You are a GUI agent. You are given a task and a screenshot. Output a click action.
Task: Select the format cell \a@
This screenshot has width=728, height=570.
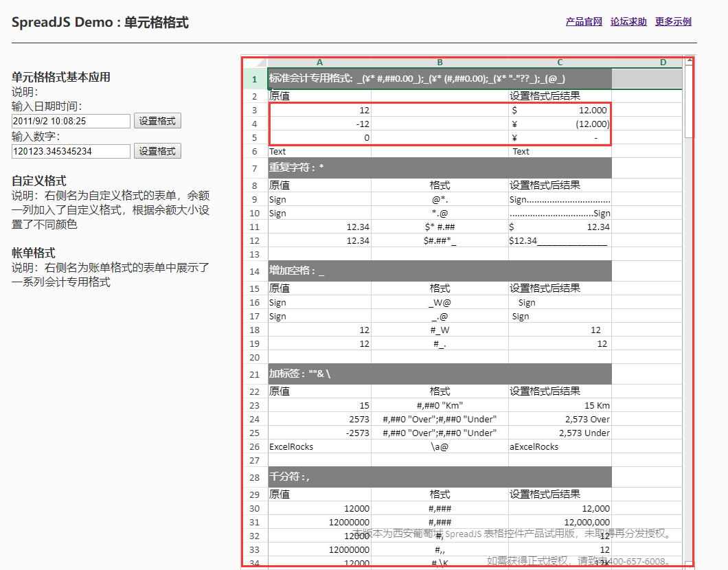coord(440,447)
